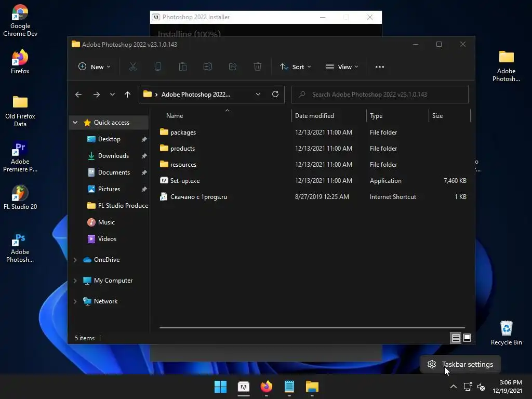Screen dimensions: 532x399
Task: Go back with the left arrow button
Action: click(x=78, y=95)
